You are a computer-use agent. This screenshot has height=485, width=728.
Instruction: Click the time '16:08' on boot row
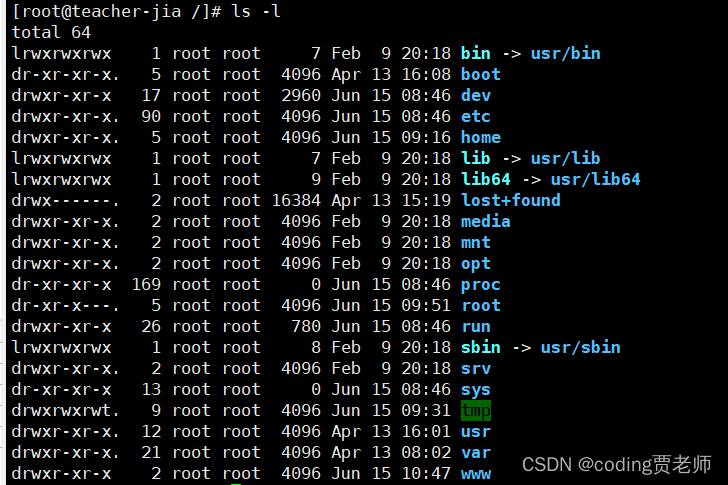coord(426,74)
